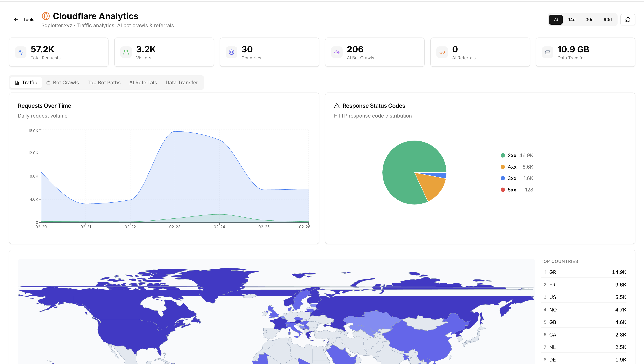Click the Data Transfer storage icon
The height and width of the screenshot is (364, 644).
[x=548, y=52]
